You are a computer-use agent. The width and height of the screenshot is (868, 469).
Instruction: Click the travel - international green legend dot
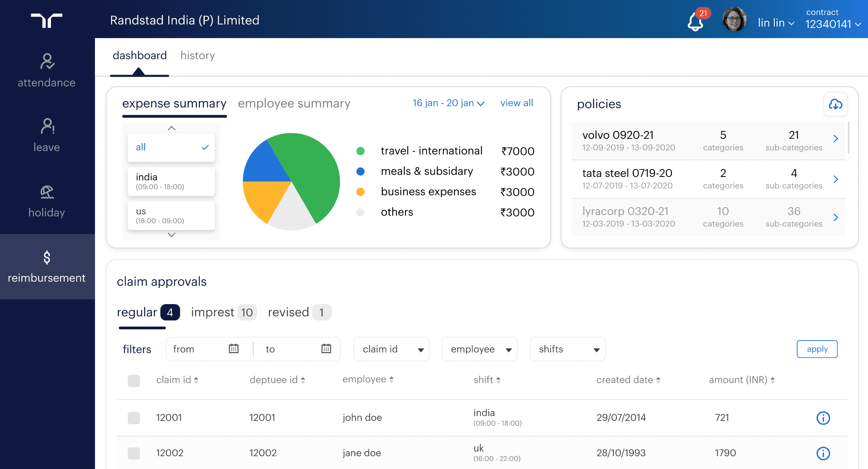pyautogui.click(x=361, y=151)
